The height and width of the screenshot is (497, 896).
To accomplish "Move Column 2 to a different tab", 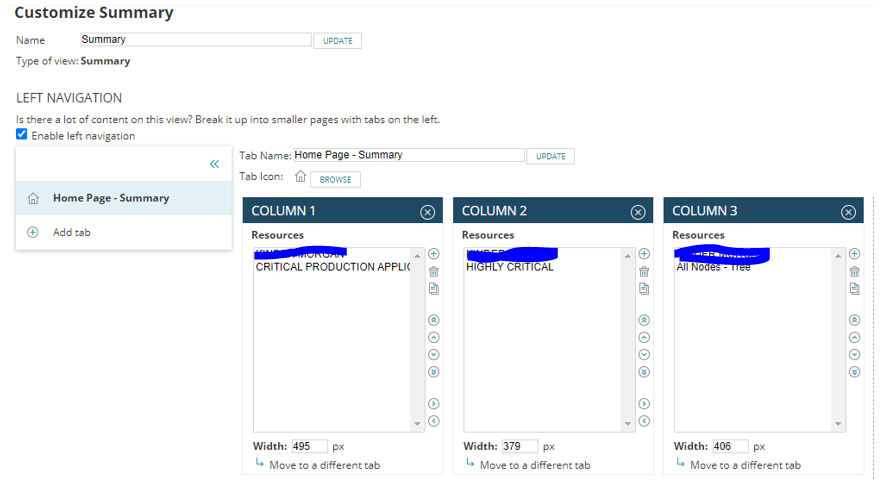I will point(535,465).
